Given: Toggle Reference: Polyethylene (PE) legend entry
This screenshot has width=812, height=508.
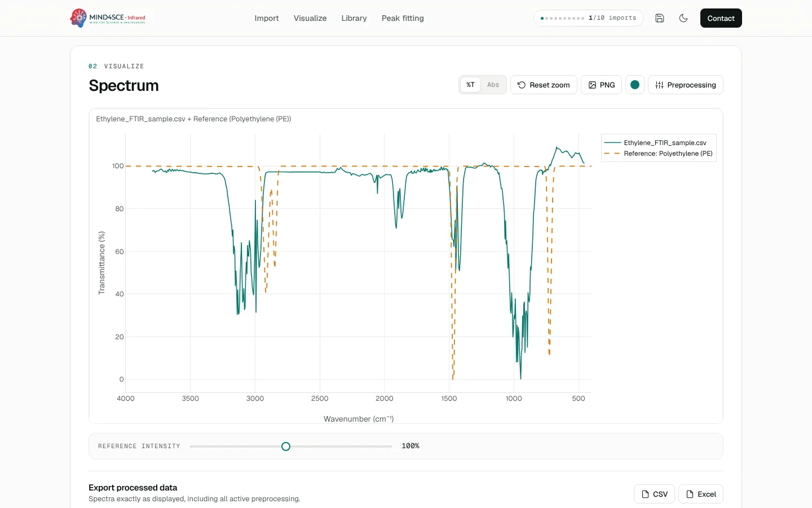Looking at the screenshot, I should (659, 154).
